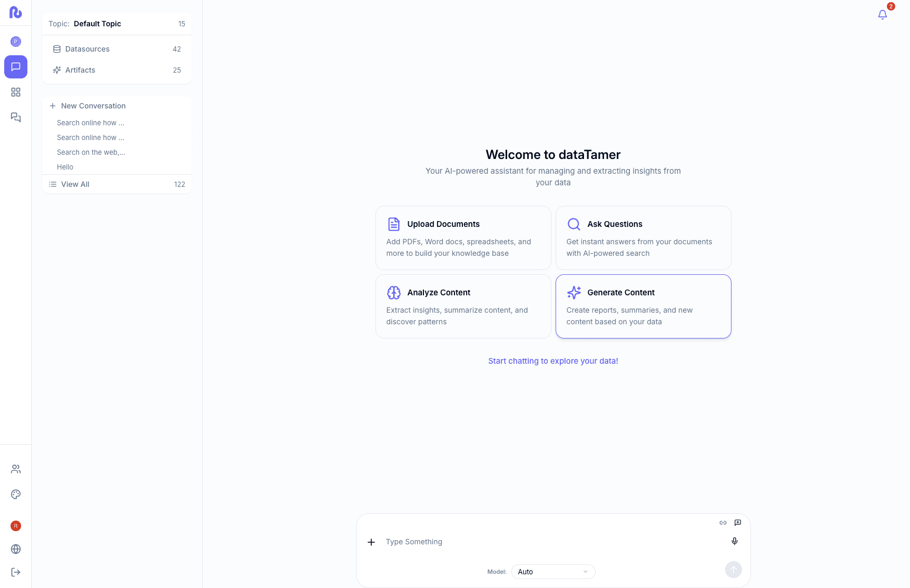This screenshot has height=588, width=910.
Task: Open the users team icon
Action: (16, 469)
